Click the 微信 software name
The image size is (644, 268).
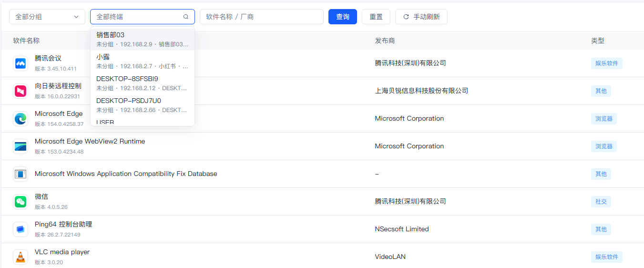(41, 196)
